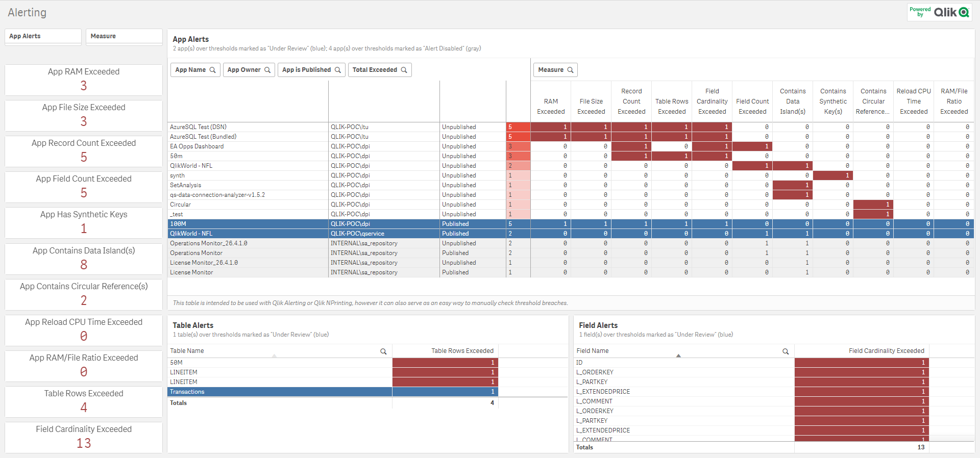This screenshot has height=458, width=980.
Task: Open the Measure filter pane
Action: click(x=124, y=36)
